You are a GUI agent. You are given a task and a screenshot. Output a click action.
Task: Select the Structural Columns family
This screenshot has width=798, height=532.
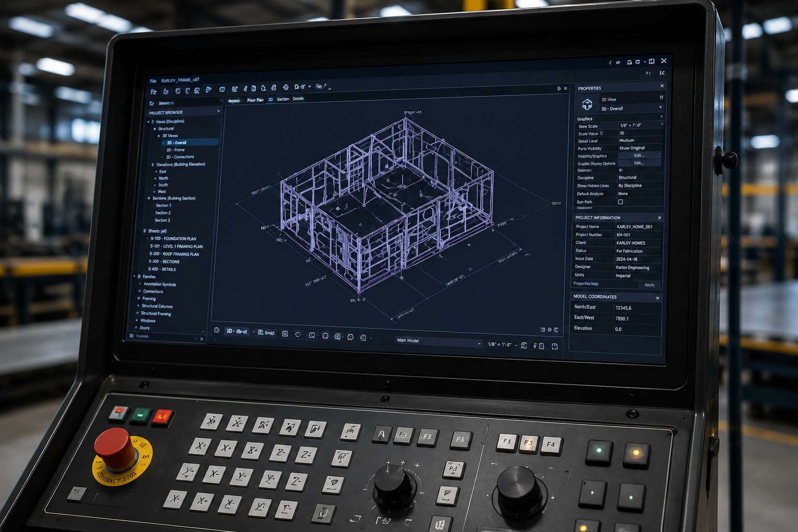click(x=157, y=306)
